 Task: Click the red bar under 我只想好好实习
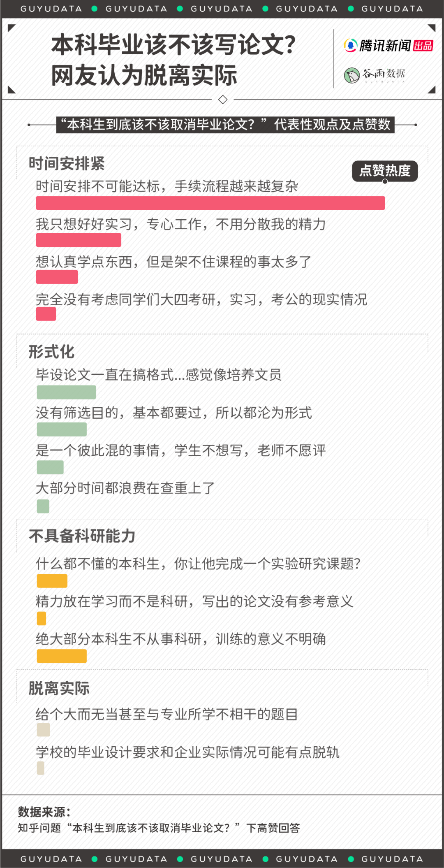click(79, 240)
